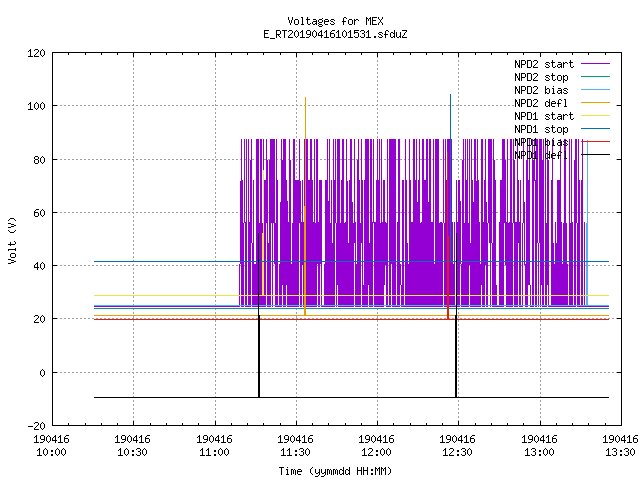Select the -20 tick on the y-axis
Image resolution: width=640 pixels, height=480 pixels.
36,426
